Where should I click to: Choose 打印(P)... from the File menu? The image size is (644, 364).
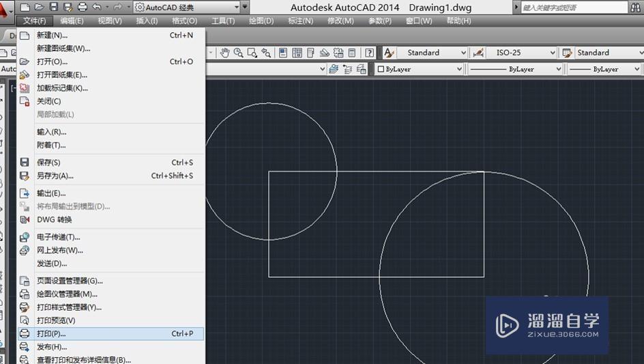coord(111,333)
